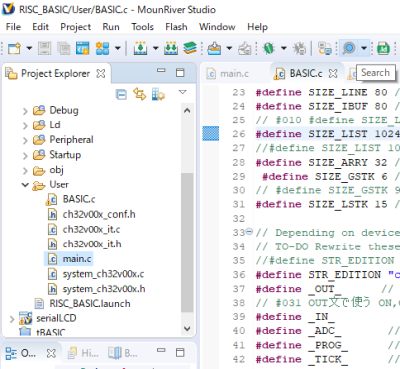The width and height of the screenshot is (400, 369).
Task: Open the Help menu
Action: tap(257, 27)
